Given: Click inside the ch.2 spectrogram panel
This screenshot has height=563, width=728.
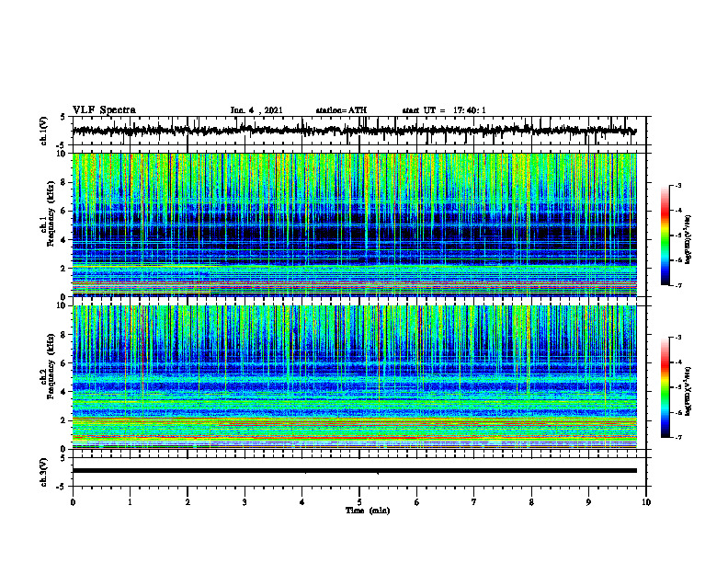Looking at the screenshot, I should (354, 377).
